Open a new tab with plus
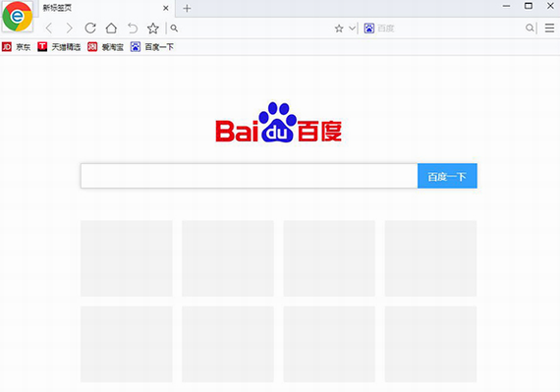This screenshot has width=560, height=392. click(x=187, y=8)
